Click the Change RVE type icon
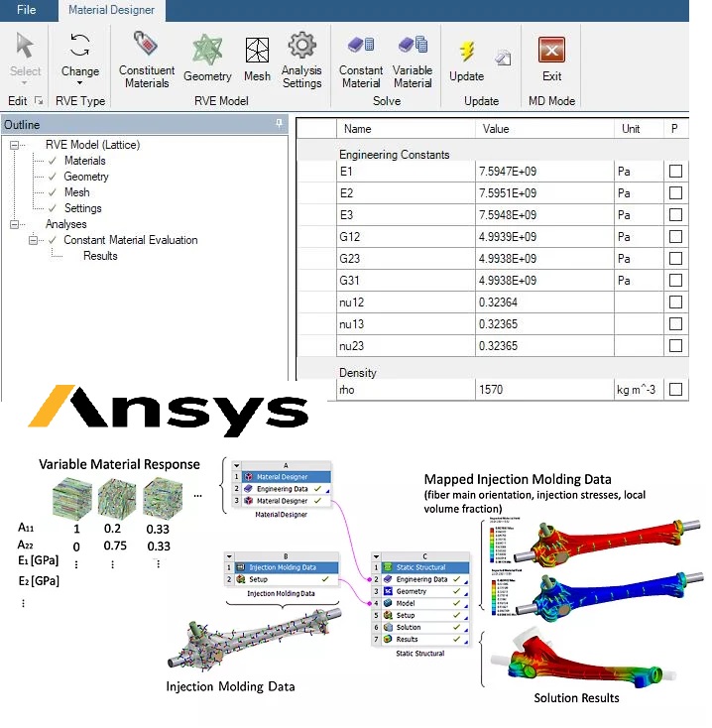712x728 pixels. 80,45
